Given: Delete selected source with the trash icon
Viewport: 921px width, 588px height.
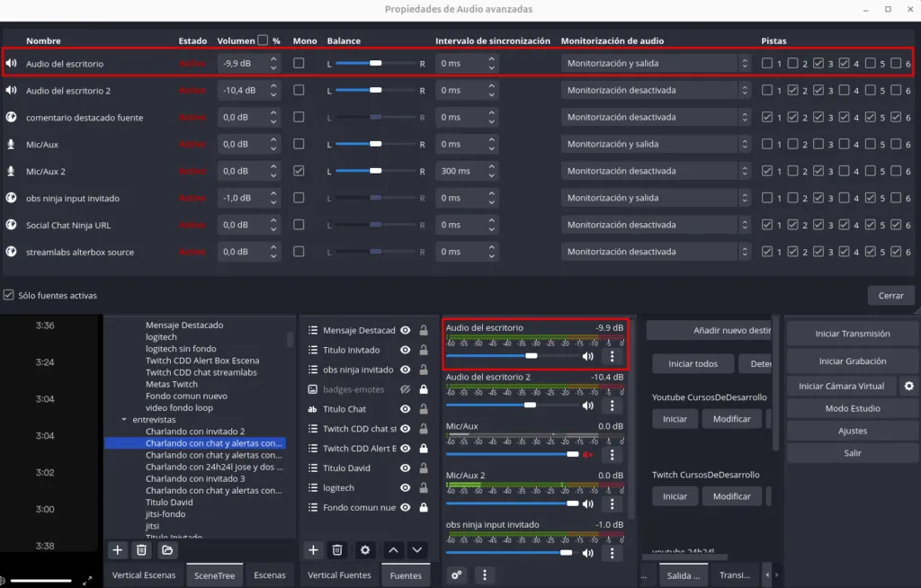Looking at the screenshot, I should [x=337, y=549].
